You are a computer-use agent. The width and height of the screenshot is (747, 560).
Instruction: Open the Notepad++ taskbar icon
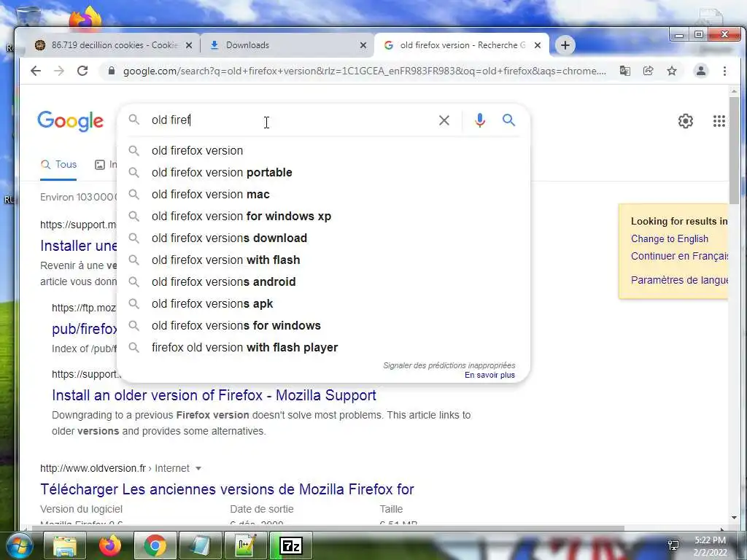(x=246, y=546)
